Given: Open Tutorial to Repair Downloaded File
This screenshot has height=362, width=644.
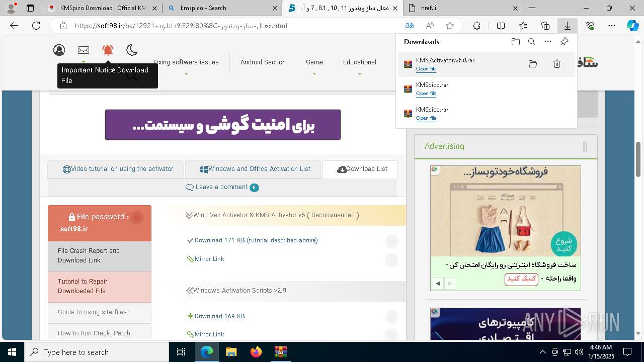Looking at the screenshot, I should click(x=100, y=287).
